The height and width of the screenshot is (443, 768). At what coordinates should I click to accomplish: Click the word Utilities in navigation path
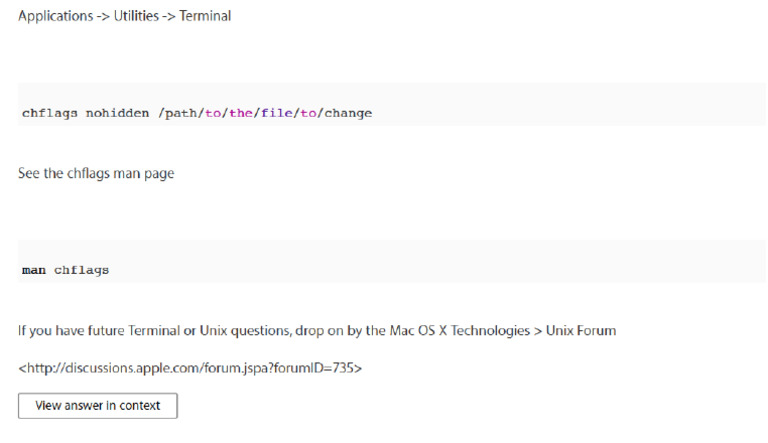pyautogui.click(x=136, y=16)
